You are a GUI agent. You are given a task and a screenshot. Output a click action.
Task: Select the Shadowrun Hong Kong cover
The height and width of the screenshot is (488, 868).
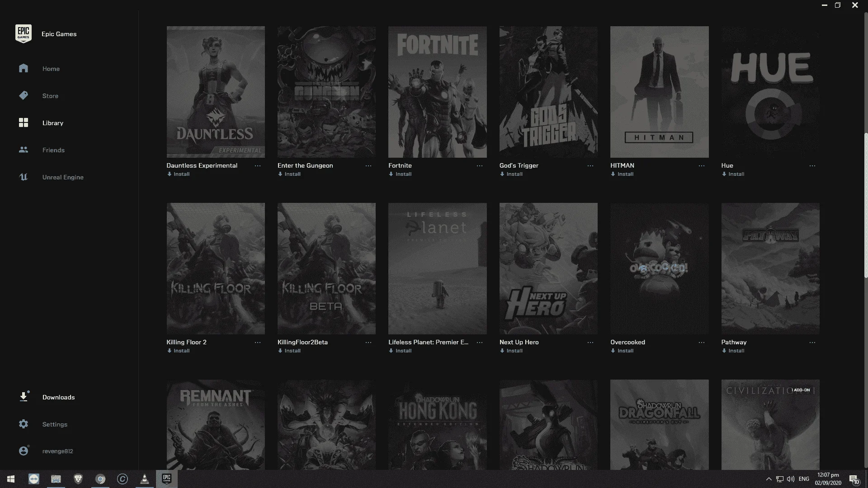(x=437, y=425)
